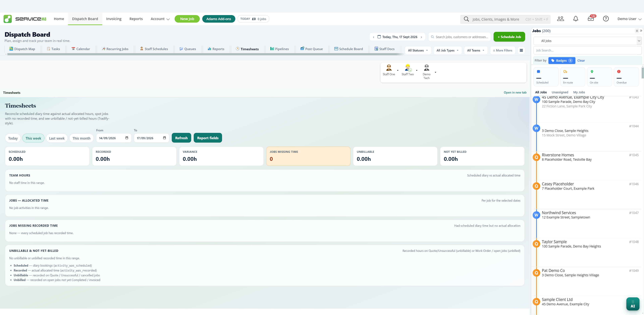644x315 pixels.
Task: Filter by Scheduled status card
Action: 546,77
